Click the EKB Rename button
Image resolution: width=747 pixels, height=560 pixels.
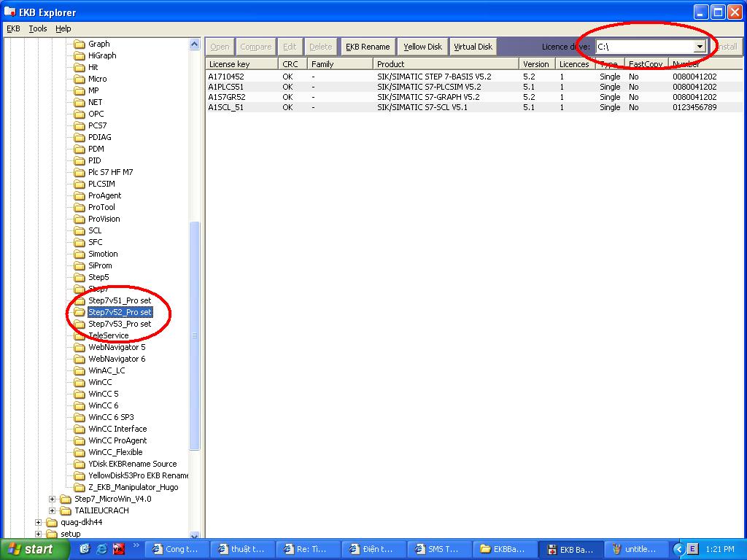pyautogui.click(x=368, y=47)
